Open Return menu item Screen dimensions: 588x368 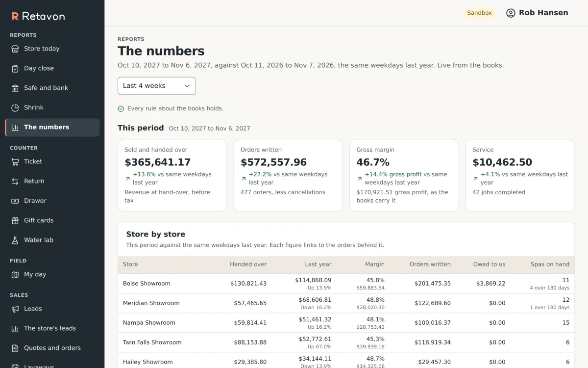(52, 181)
